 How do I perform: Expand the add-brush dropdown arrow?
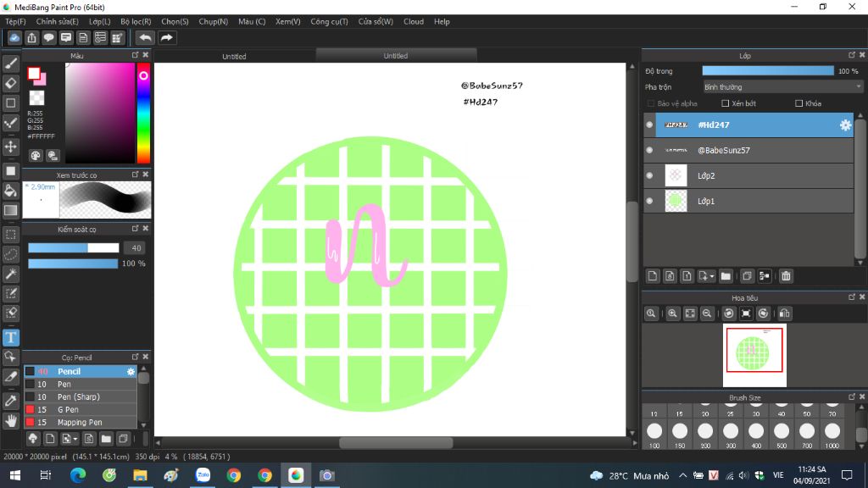75,440
